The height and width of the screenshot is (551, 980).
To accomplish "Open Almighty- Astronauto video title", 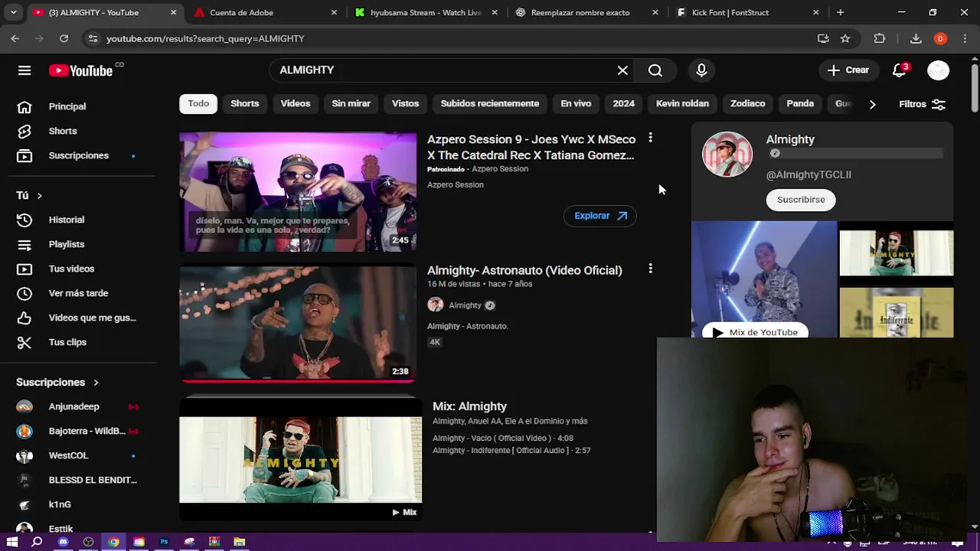I will click(524, 270).
